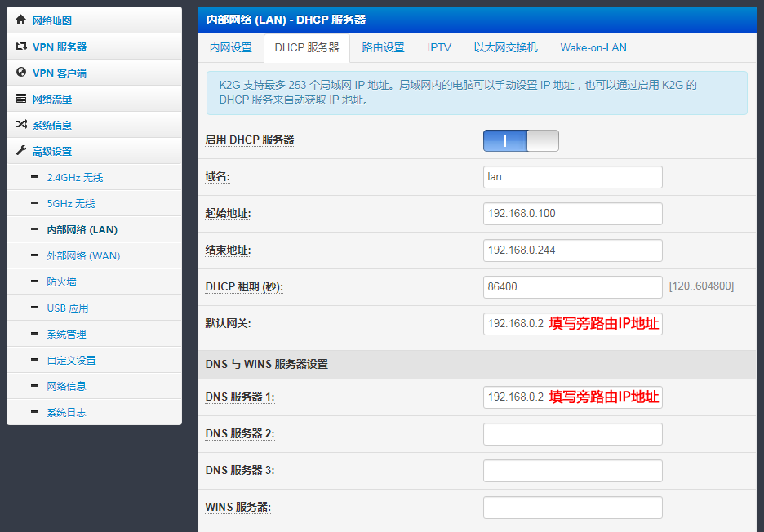Open 外部网络 (WAN) in sidebar
The height and width of the screenshot is (532, 764).
click(83, 255)
